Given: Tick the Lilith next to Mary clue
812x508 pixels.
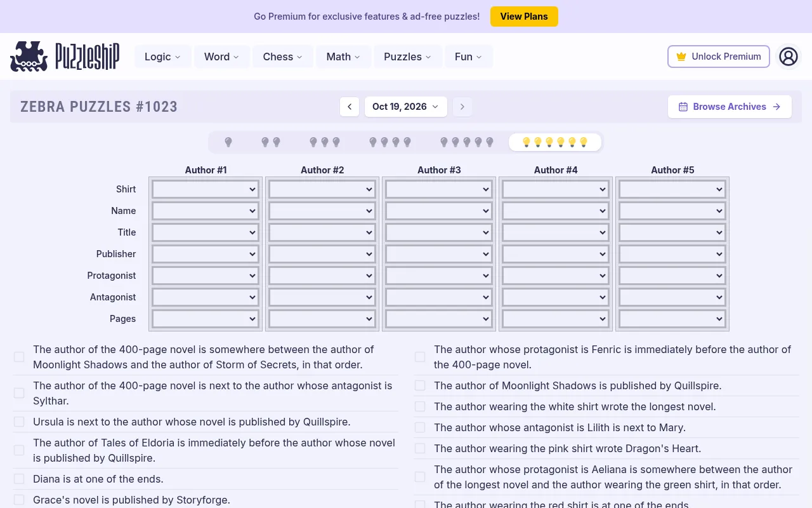Looking at the screenshot, I should click(x=420, y=427).
